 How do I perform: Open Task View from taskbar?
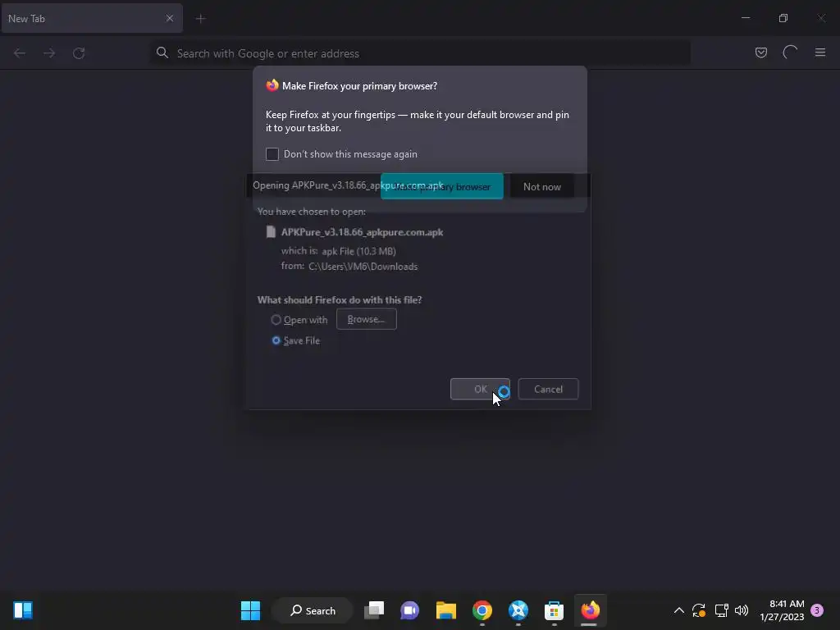click(x=374, y=610)
